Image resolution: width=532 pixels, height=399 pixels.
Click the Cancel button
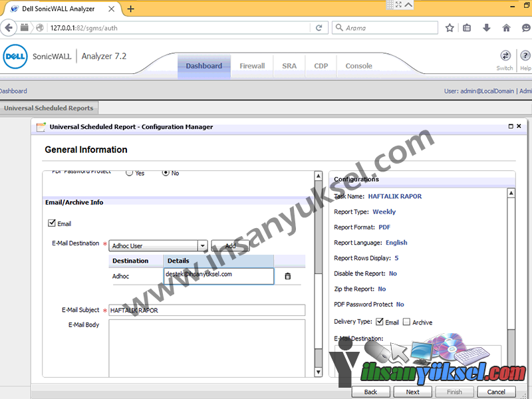pos(496,392)
